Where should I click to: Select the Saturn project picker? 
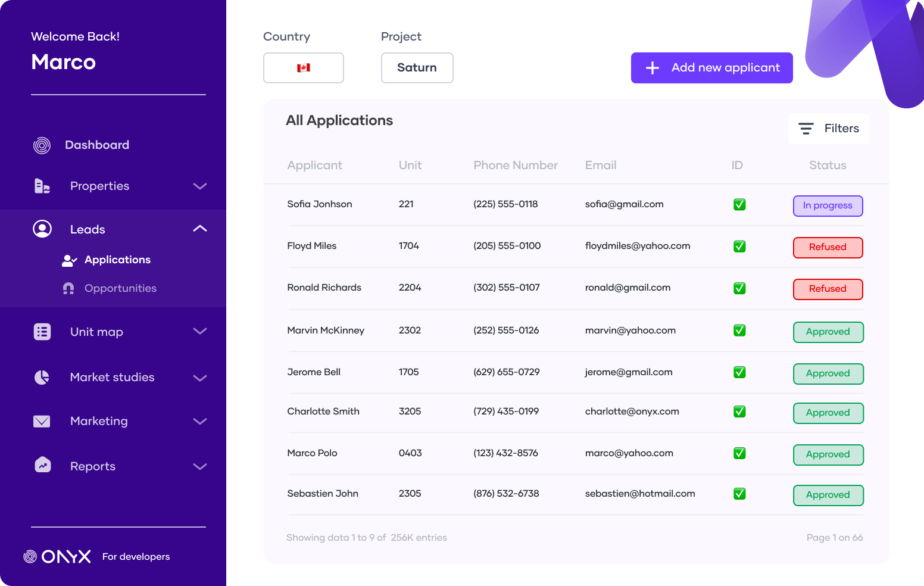pos(417,68)
